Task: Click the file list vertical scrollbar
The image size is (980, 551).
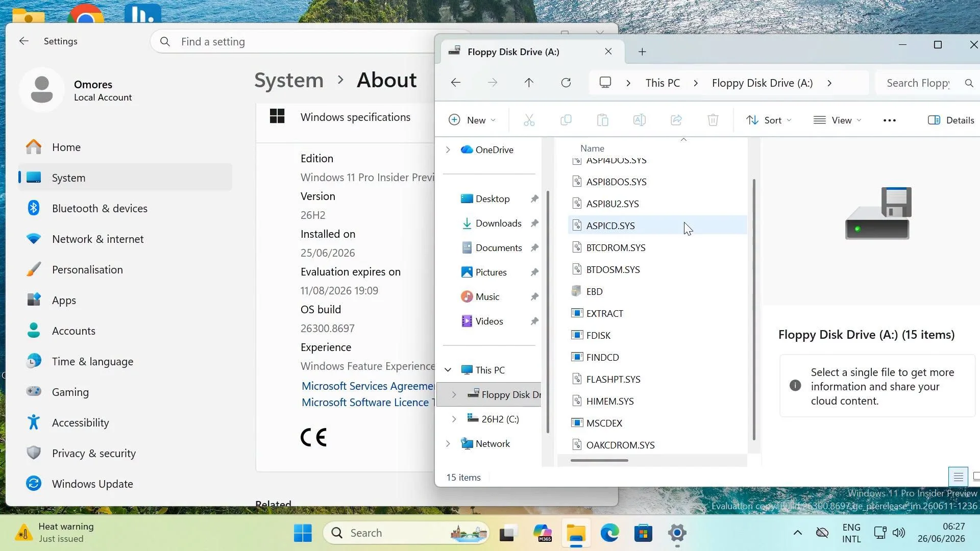Action: point(754,310)
